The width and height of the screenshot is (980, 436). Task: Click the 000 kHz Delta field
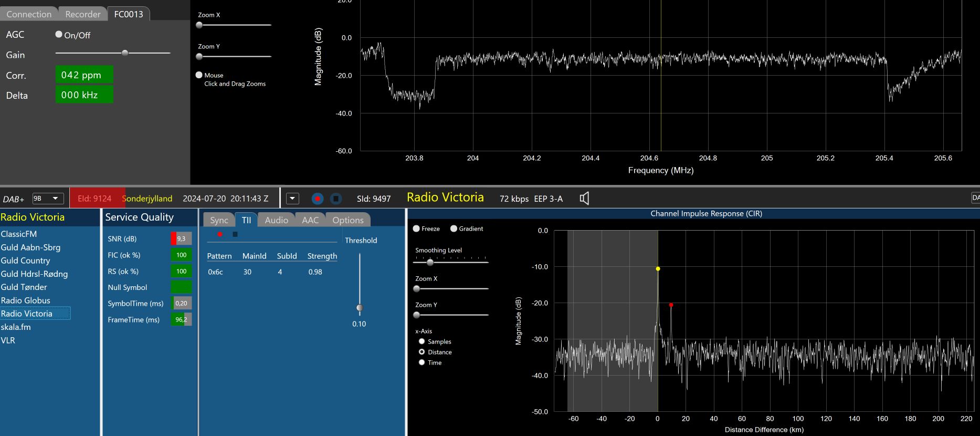coord(84,95)
